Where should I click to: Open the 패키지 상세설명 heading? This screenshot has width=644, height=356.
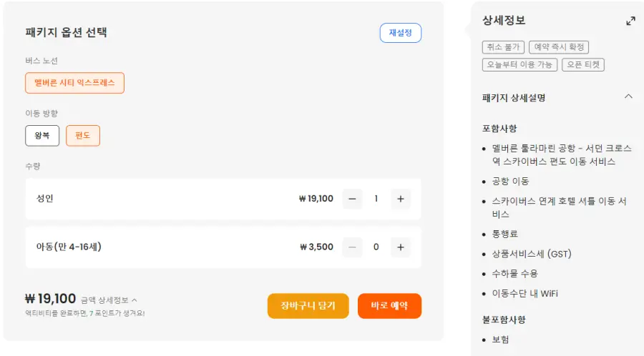click(x=514, y=98)
